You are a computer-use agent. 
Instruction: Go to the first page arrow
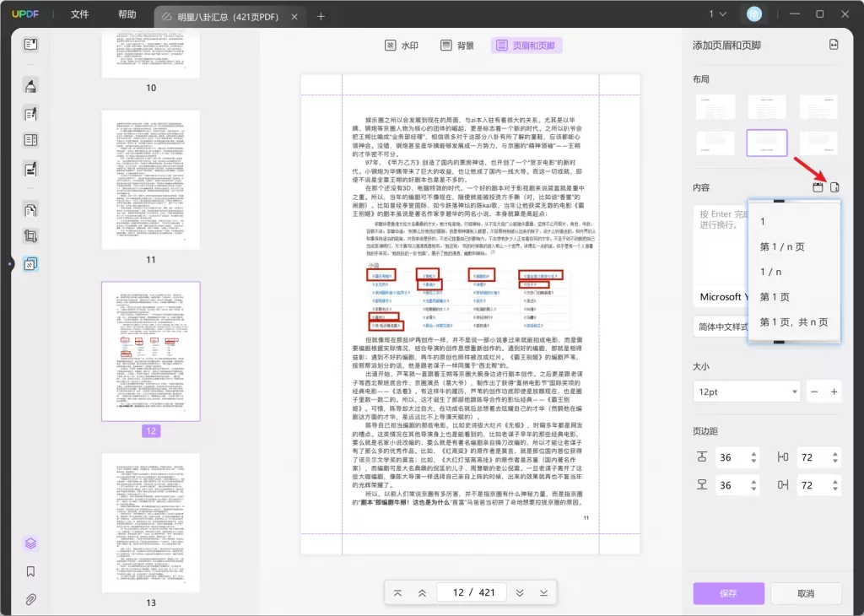tap(397, 592)
